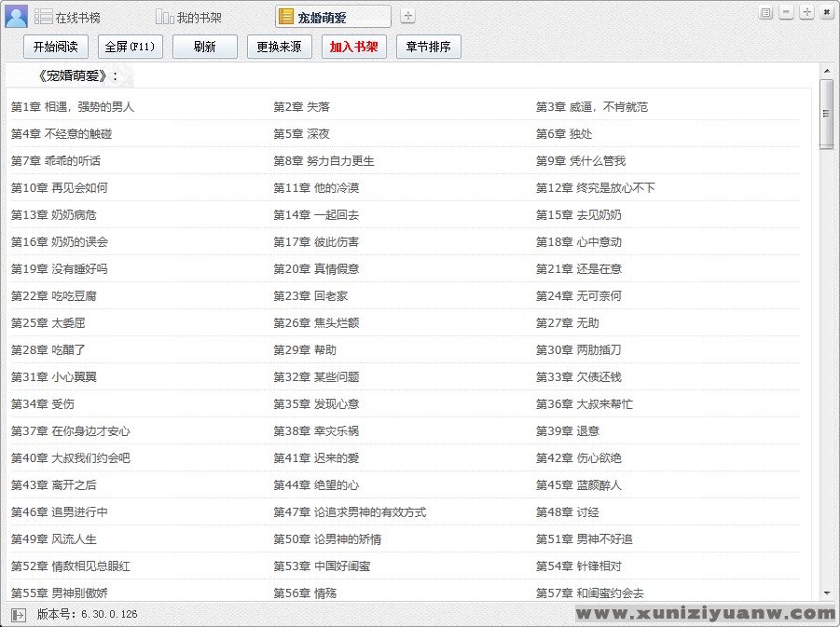Screen dimensions: 840x627
Task: Click the 更换来源 button
Action: pyautogui.click(x=280, y=47)
